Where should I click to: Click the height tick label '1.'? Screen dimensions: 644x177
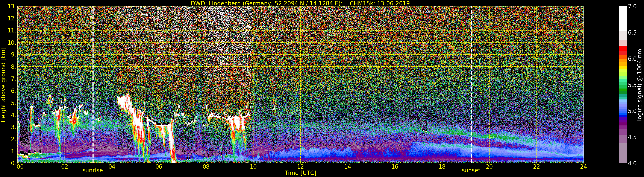coord(13,151)
